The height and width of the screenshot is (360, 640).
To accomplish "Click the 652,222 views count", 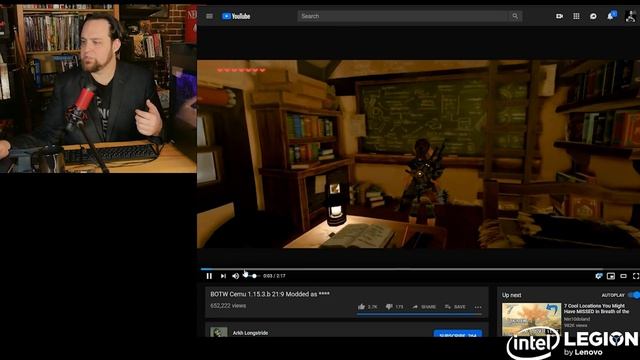I will click(x=228, y=306).
